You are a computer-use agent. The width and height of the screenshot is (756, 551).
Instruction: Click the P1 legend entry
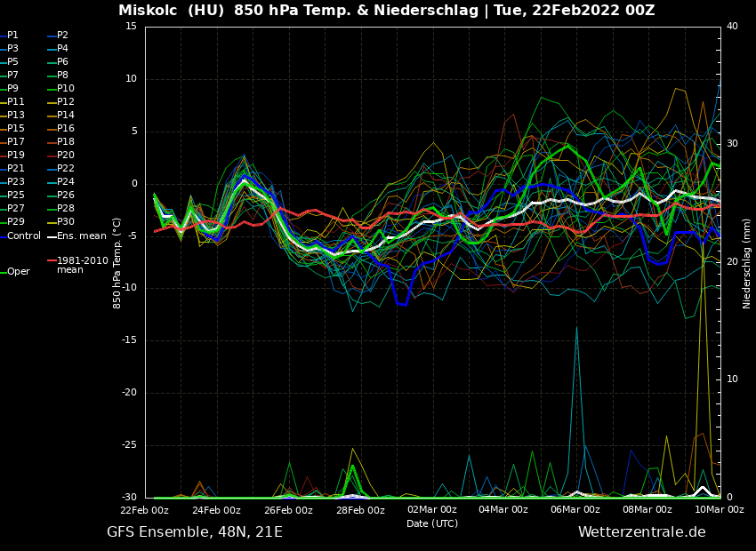[12, 36]
